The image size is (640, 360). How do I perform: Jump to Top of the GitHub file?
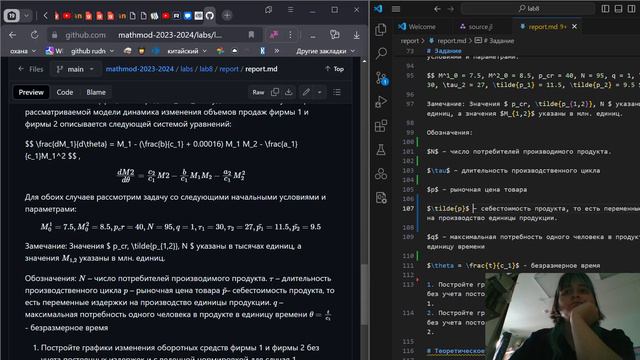[334, 69]
